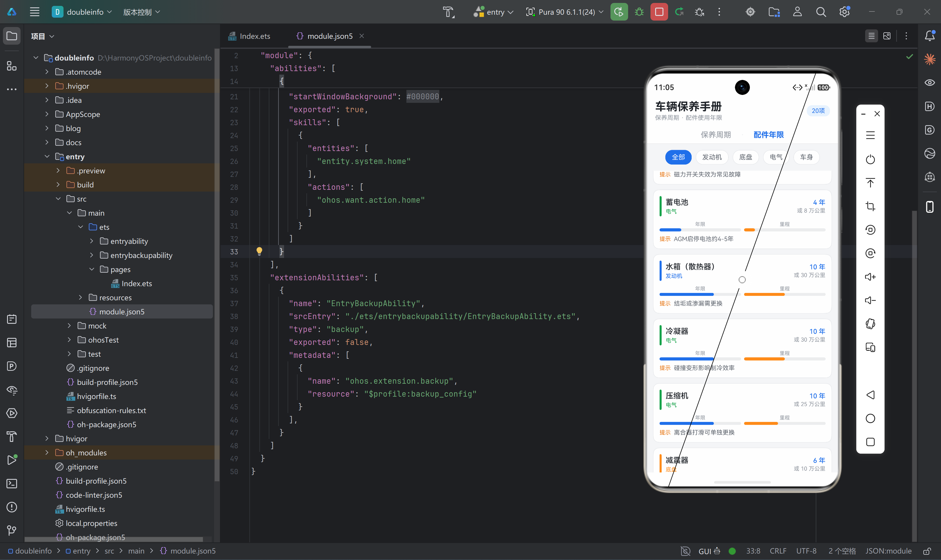Open the Problems exclamation tool icon
Image resolution: width=941 pixels, height=560 pixels.
tap(12, 507)
